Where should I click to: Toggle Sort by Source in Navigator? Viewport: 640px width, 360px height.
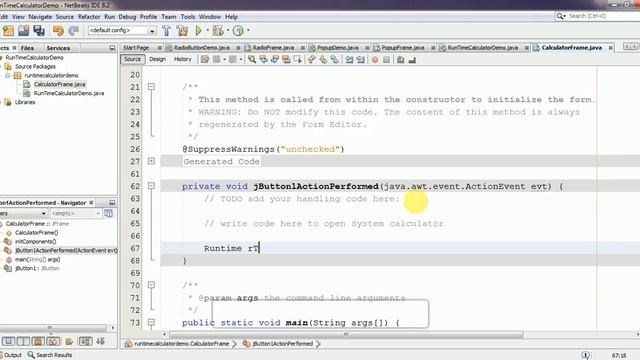100,341
